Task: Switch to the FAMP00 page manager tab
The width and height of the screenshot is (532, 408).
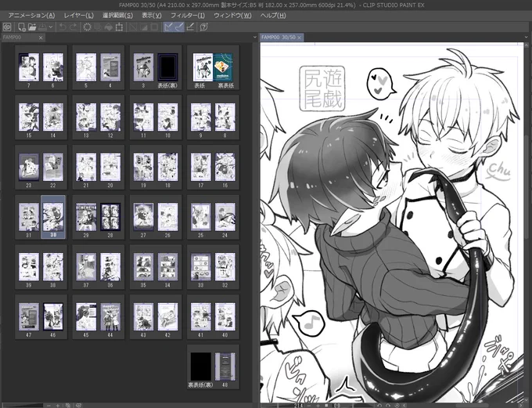Action: pos(20,38)
